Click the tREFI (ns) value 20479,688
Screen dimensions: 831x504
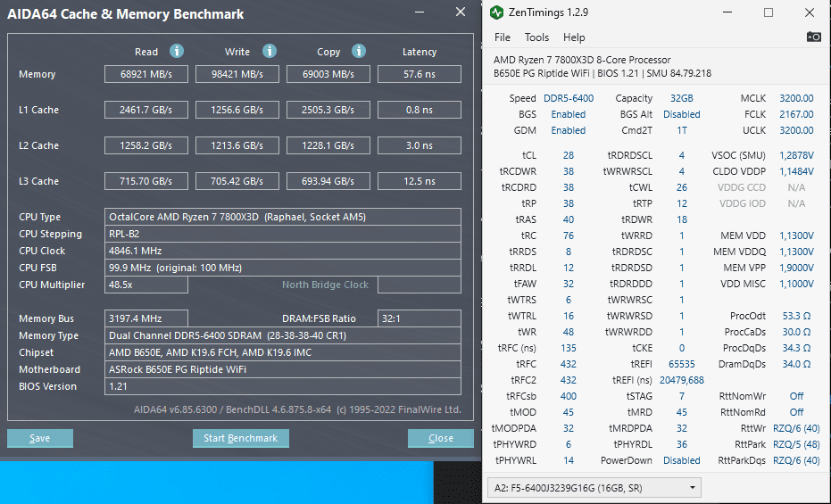[x=682, y=380]
